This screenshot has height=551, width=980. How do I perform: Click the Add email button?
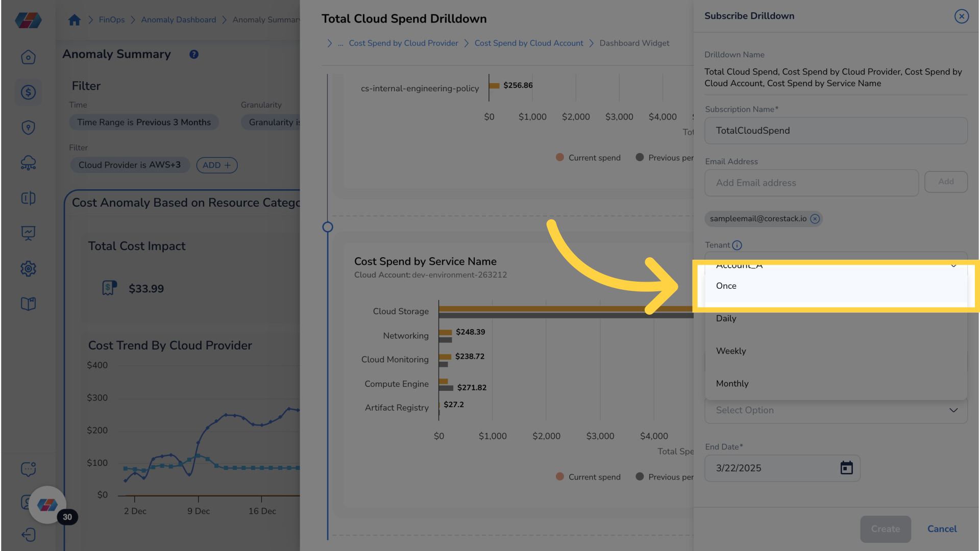pyautogui.click(x=946, y=182)
